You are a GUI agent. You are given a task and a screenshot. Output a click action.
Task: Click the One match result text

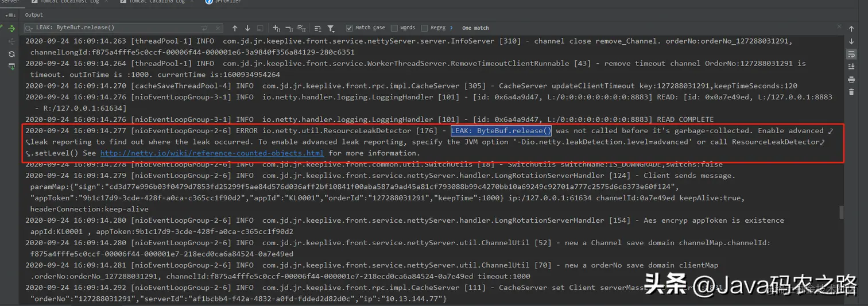475,28
